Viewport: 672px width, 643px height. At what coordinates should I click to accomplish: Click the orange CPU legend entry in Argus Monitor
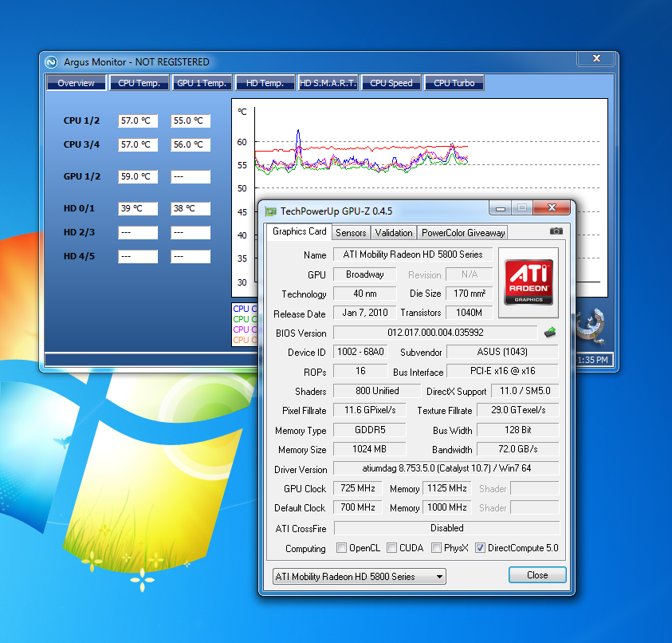[x=245, y=340]
